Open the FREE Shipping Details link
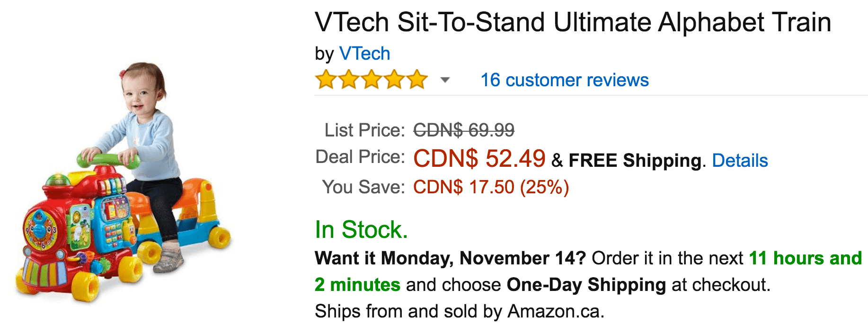Screen dimensions: 868x326 pyautogui.click(x=740, y=161)
